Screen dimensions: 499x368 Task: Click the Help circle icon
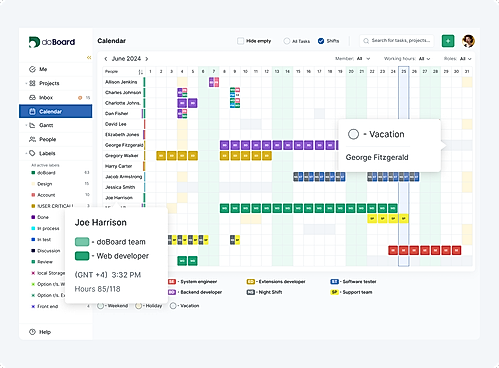tap(32, 332)
